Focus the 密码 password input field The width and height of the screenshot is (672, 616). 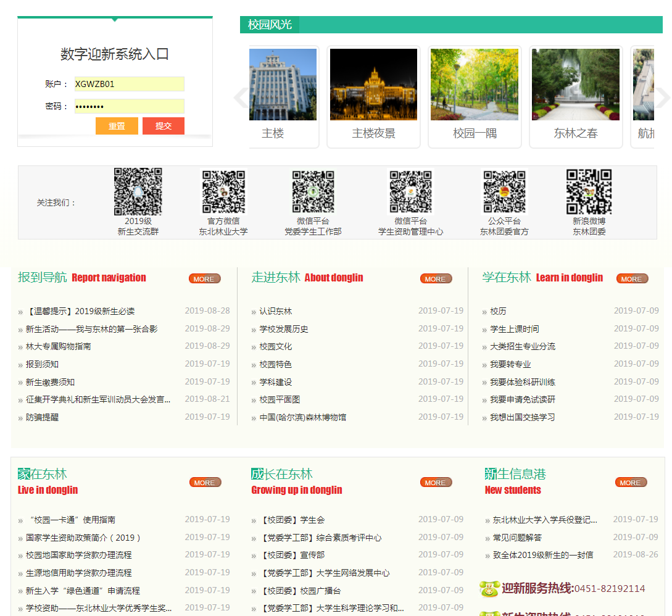[x=130, y=106]
